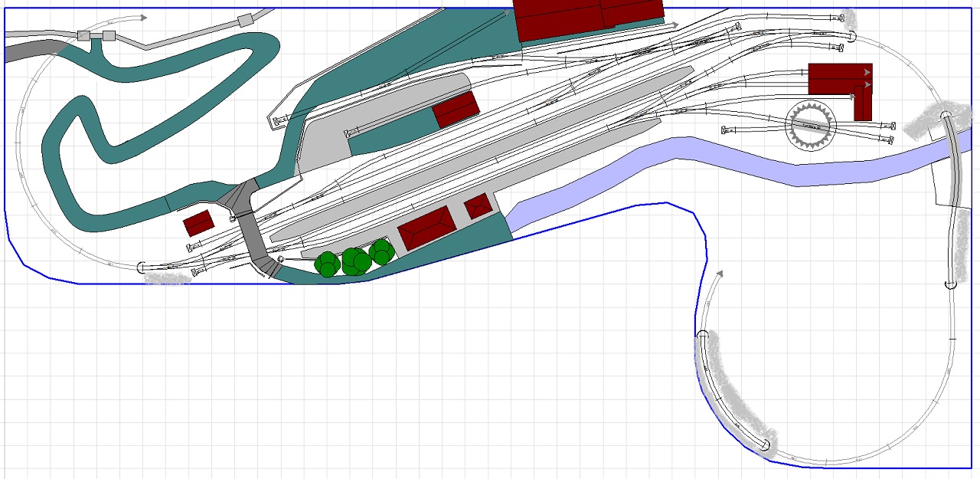Select the rightmost green tree
The image size is (980, 479).
click(381, 251)
